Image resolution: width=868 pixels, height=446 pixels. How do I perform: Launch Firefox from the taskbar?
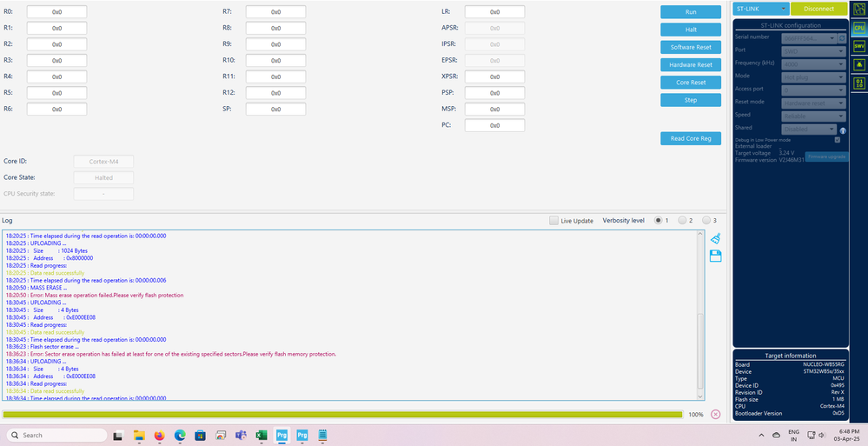159,436
